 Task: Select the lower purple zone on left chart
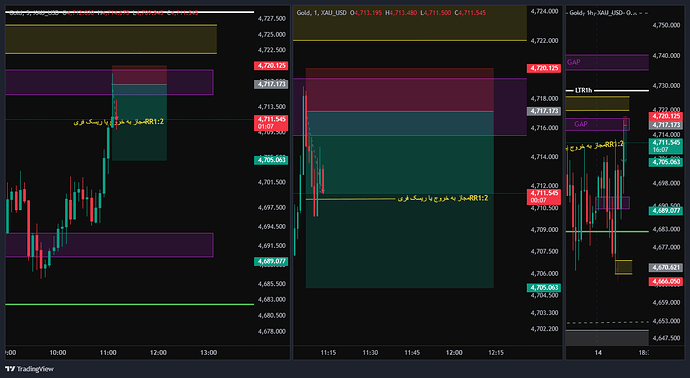pyautogui.click(x=109, y=245)
